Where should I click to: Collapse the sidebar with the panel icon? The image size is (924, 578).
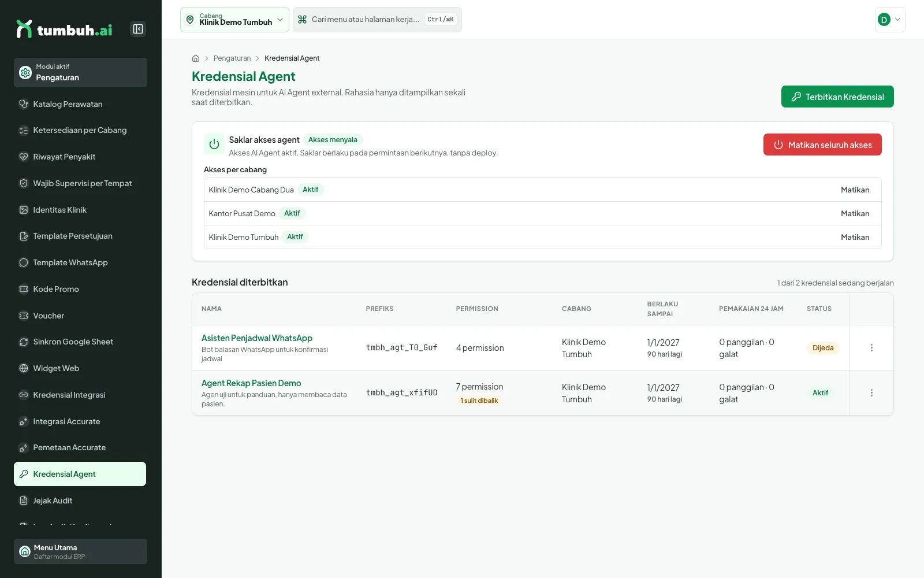pos(138,29)
